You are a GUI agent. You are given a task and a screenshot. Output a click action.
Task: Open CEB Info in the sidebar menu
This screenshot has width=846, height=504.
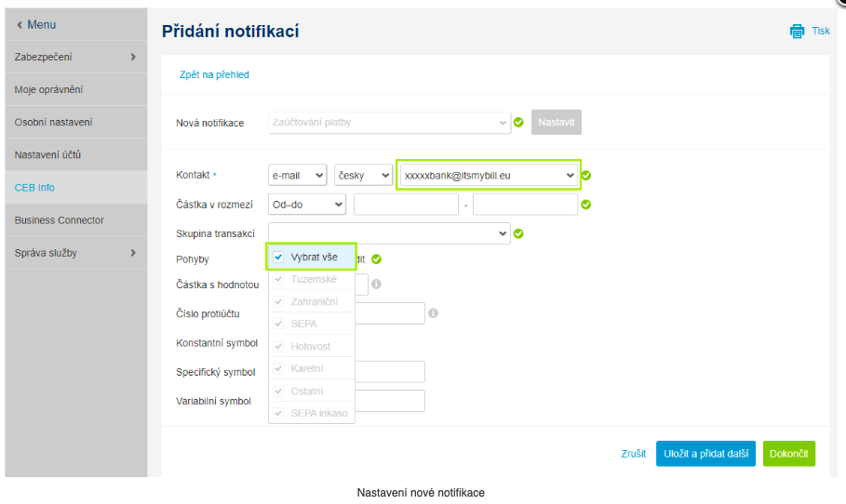35,188
